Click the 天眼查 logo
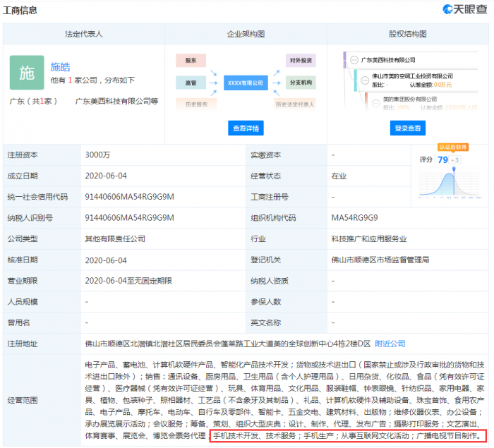The width and height of the screenshot is (494, 448). tap(462, 10)
